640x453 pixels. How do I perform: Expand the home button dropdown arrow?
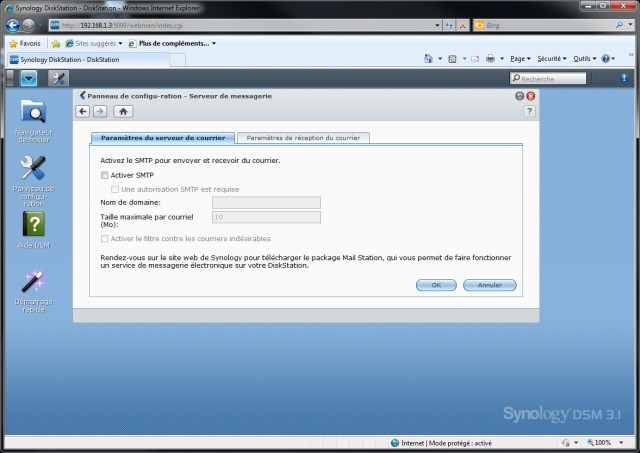(440, 59)
